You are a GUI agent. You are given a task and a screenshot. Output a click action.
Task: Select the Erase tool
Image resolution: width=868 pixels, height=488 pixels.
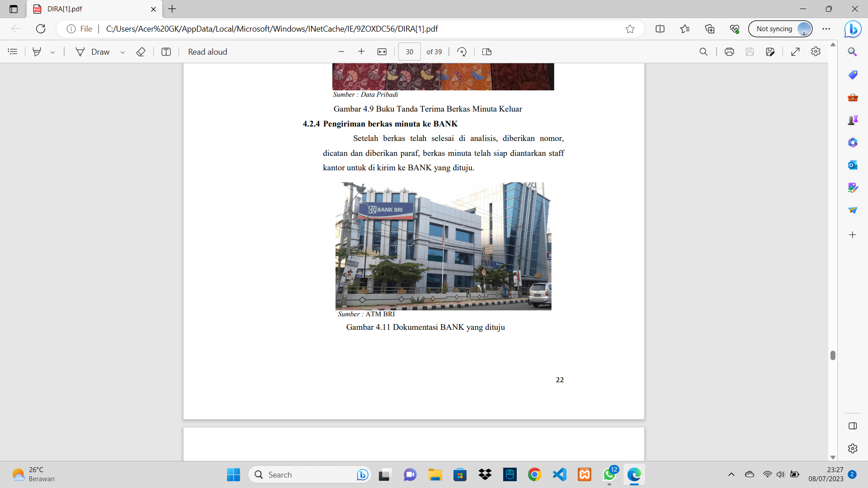tap(141, 52)
